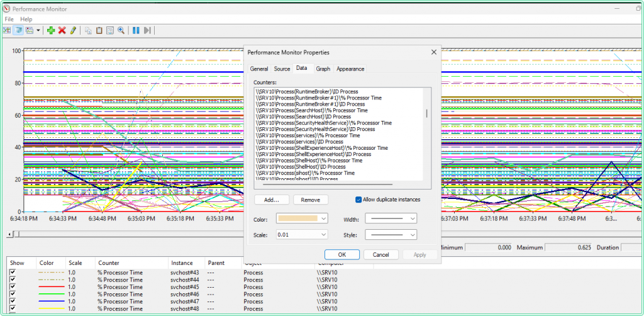Click the Change Graph Type icon

30,30
